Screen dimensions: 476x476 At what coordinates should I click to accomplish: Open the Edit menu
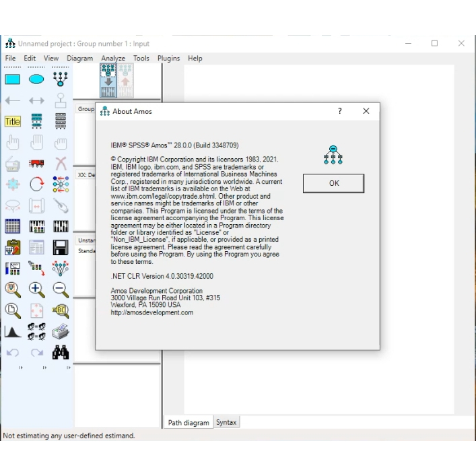(x=30, y=59)
